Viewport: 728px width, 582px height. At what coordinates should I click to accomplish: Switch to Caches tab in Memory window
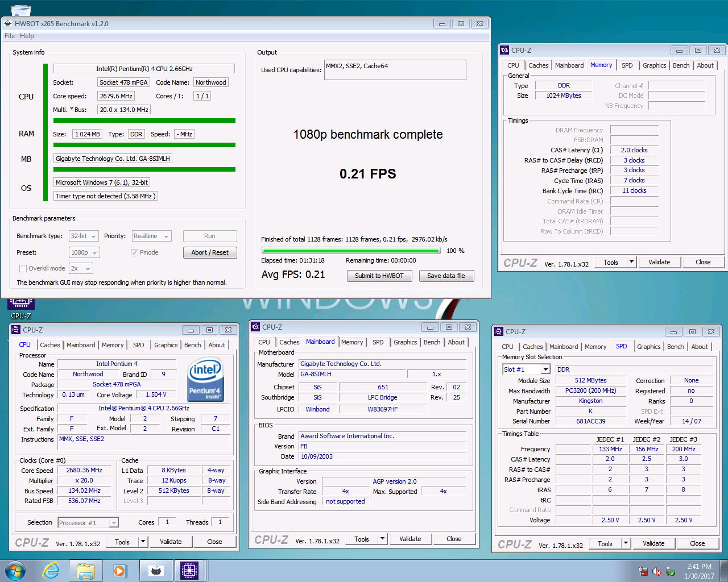coord(538,65)
